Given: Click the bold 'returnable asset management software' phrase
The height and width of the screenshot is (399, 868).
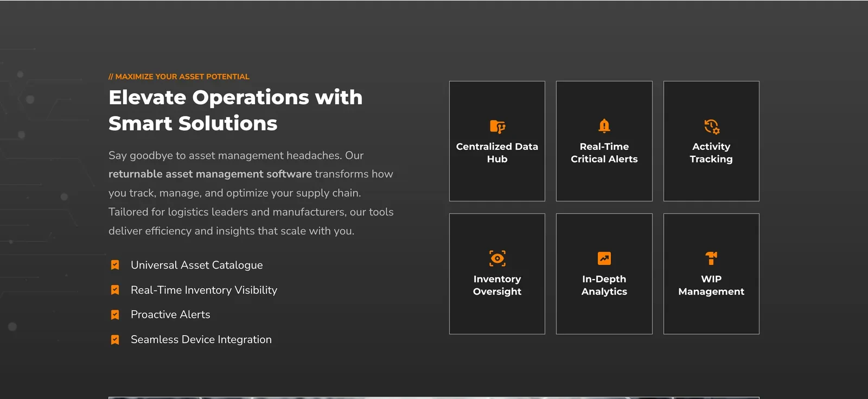Looking at the screenshot, I should tap(210, 174).
